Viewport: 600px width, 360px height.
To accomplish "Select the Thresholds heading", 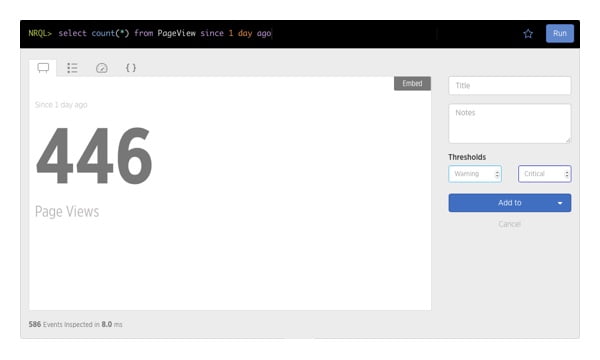I will pyautogui.click(x=467, y=157).
